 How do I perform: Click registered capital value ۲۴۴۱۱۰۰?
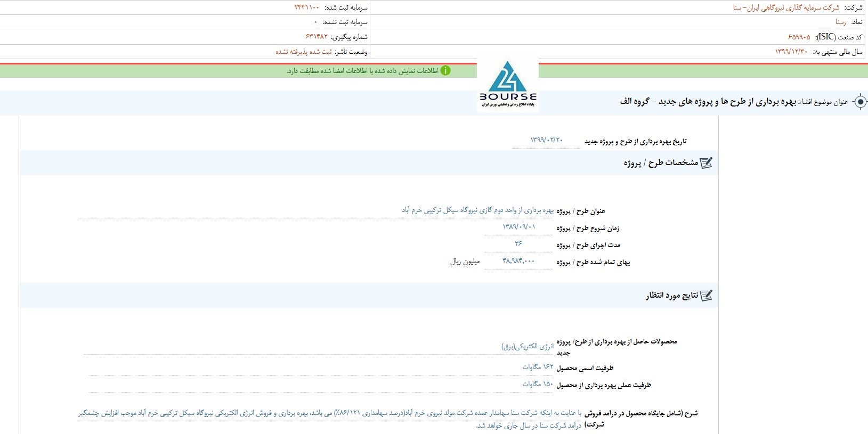coord(306,7)
